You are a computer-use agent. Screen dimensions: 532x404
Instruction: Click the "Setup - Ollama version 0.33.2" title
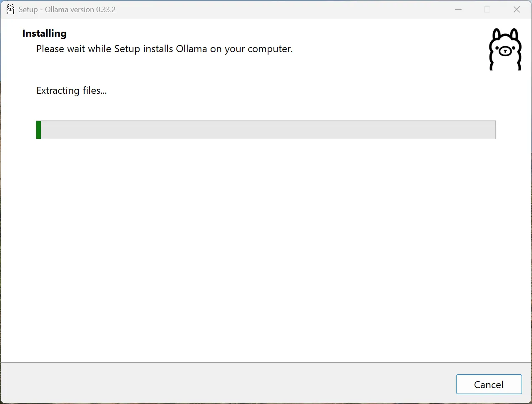coord(67,10)
